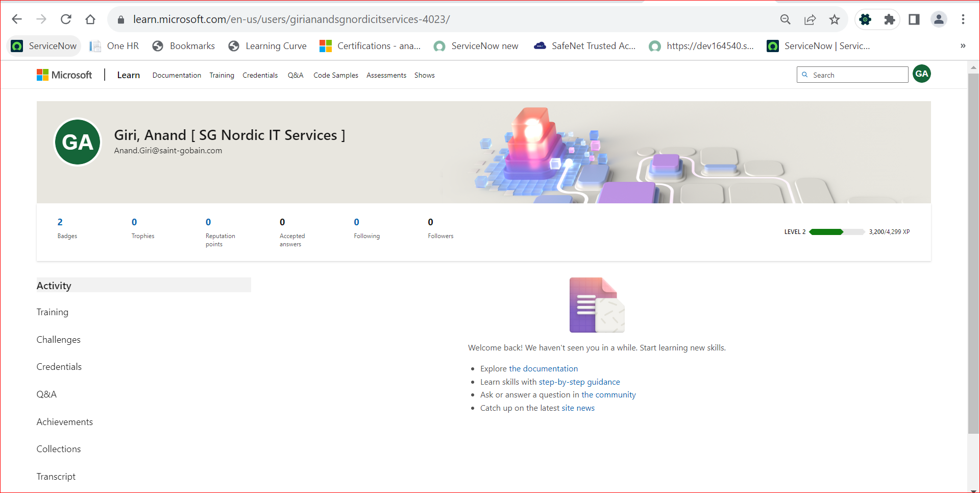Reload the current page
Screen dimensions: 980x493
(x=66, y=19)
